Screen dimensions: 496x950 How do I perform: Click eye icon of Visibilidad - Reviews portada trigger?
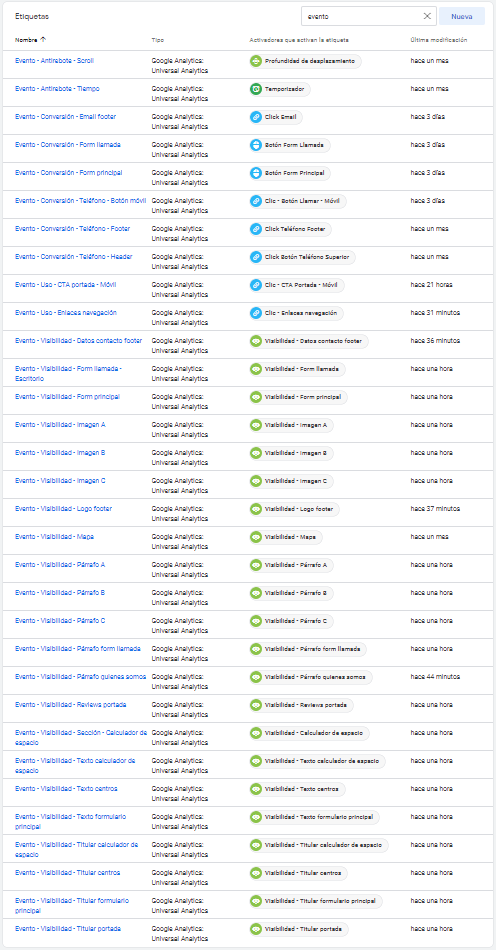[256, 705]
